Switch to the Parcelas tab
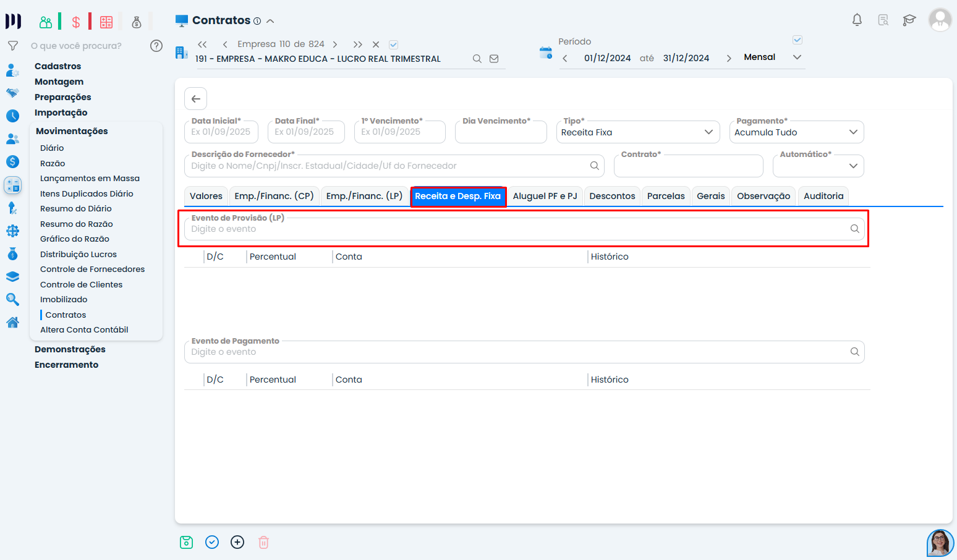957x560 pixels. point(665,196)
